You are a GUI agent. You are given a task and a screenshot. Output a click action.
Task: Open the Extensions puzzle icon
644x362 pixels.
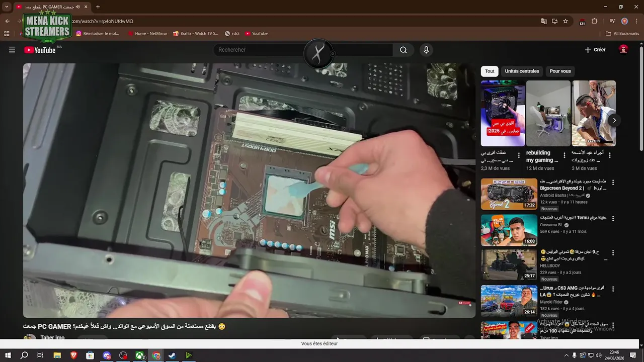[594, 21]
